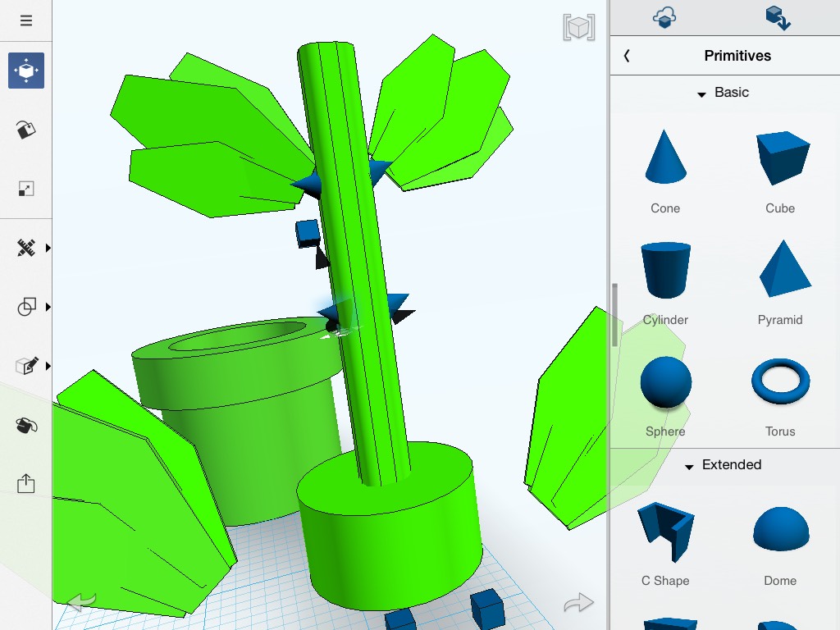The height and width of the screenshot is (630, 840).
Task: Expand the combine tool submenu arrow
Action: click(x=48, y=307)
